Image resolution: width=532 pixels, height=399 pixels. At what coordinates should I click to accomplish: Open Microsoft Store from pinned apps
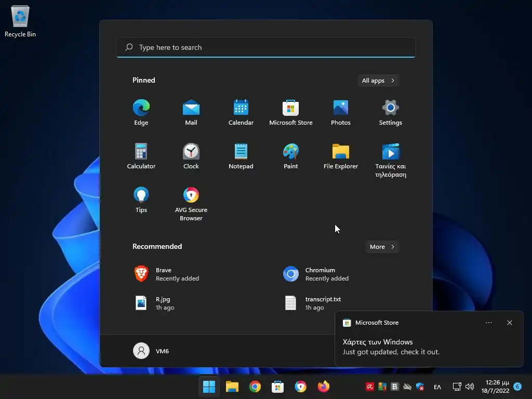point(291,112)
